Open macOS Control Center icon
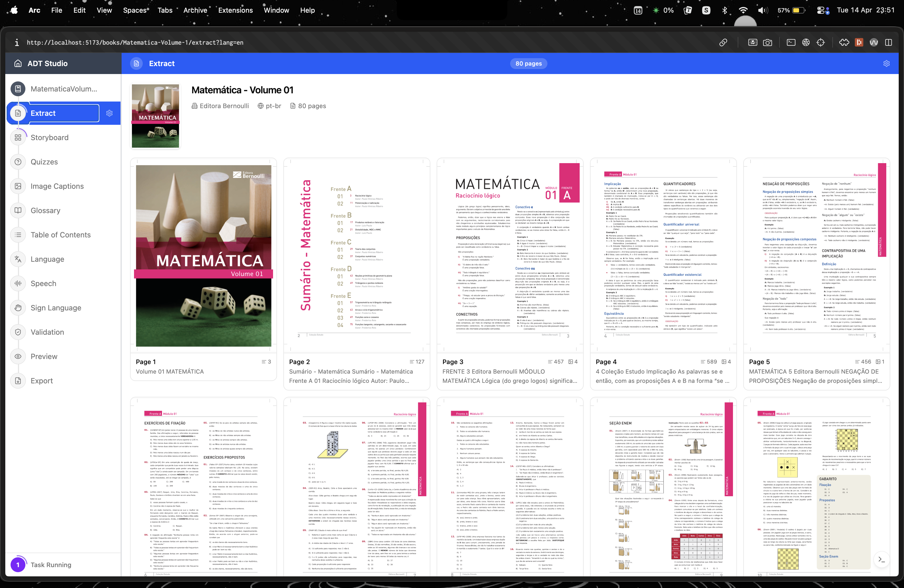 coord(823,10)
